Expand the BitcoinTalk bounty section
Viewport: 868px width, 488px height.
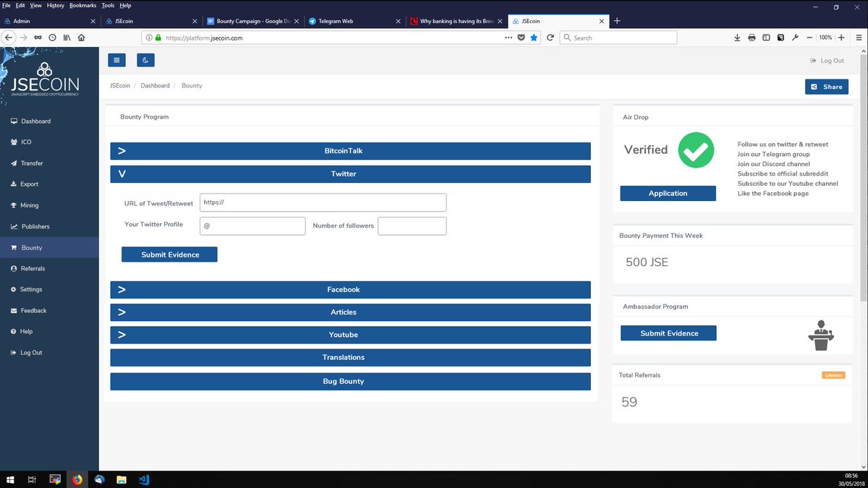coord(350,151)
